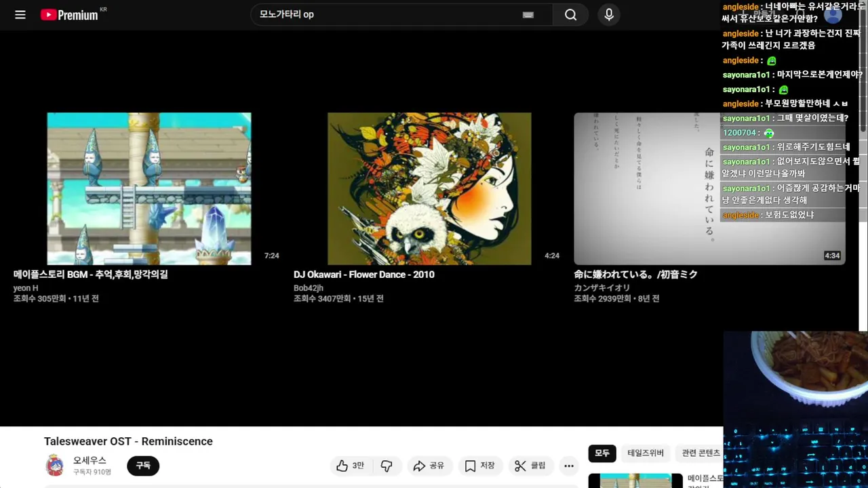Screen dimensions: 868x488
Task: Dislike the video with thumbs down
Action: click(x=387, y=466)
